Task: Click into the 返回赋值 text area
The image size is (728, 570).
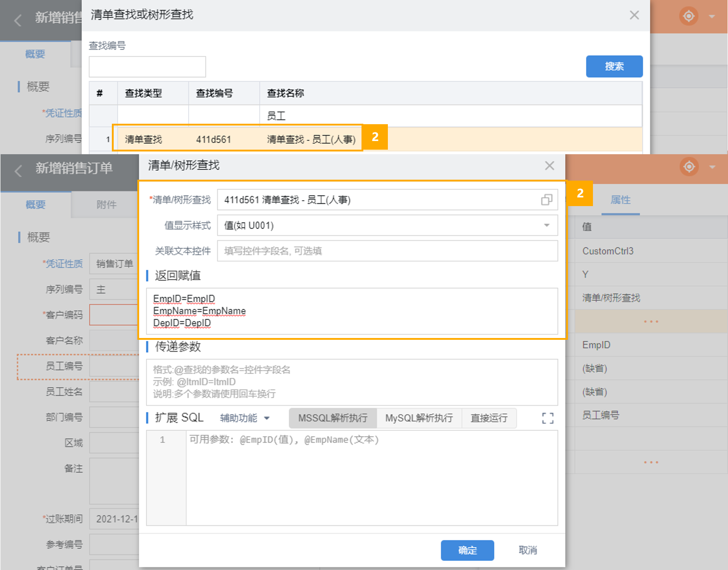Action: pyautogui.click(x=352, y=311)
